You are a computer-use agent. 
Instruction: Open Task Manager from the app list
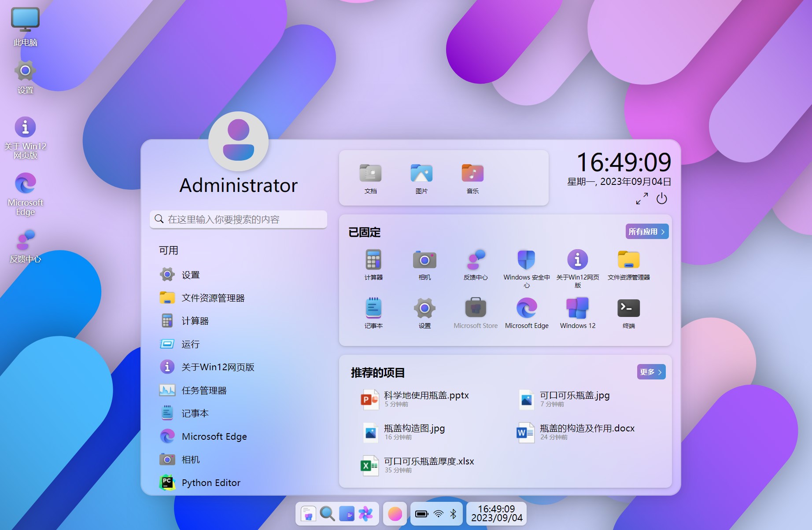(x=238, y=390)
